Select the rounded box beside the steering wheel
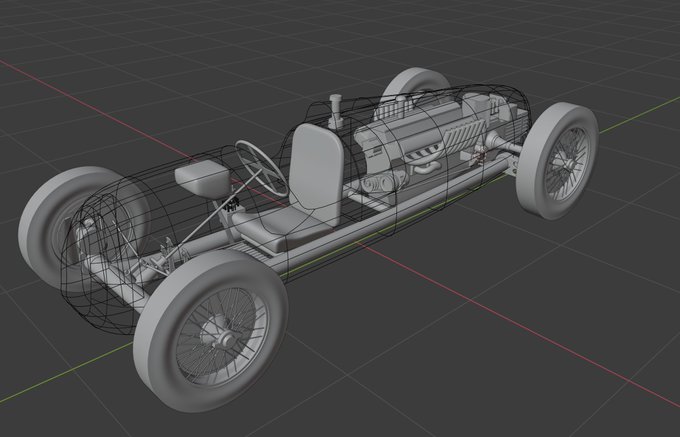 [202, 179]
